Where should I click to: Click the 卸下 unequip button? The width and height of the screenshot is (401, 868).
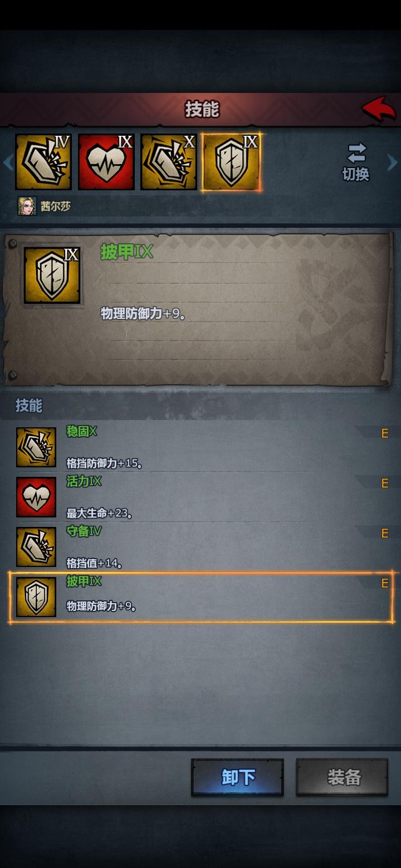click(x=238, y=777)
